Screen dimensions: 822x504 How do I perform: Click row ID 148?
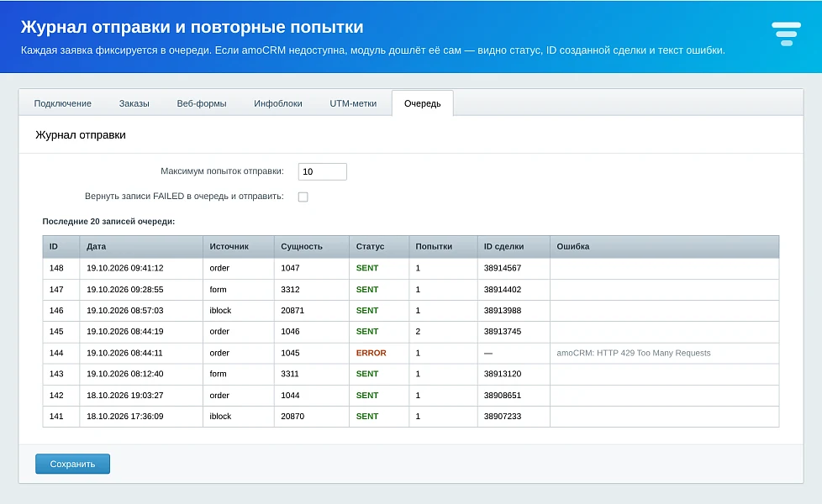click(56, 268)
